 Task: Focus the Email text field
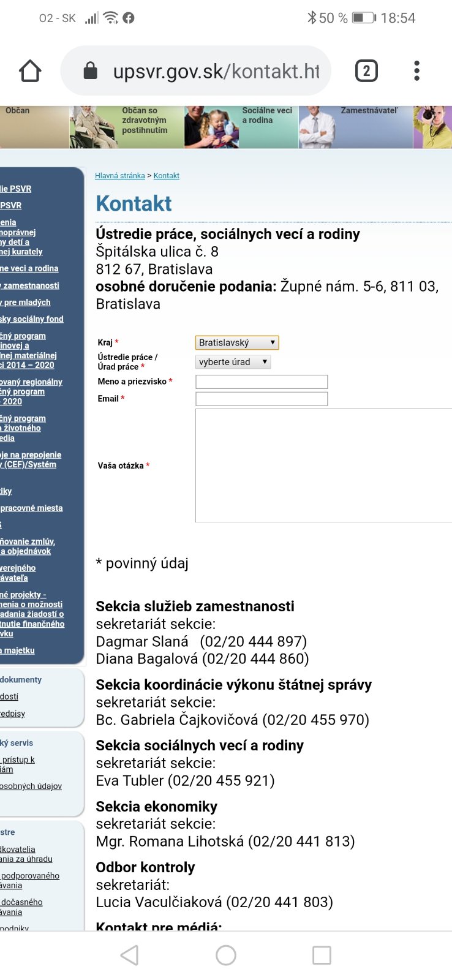(262, 399)
